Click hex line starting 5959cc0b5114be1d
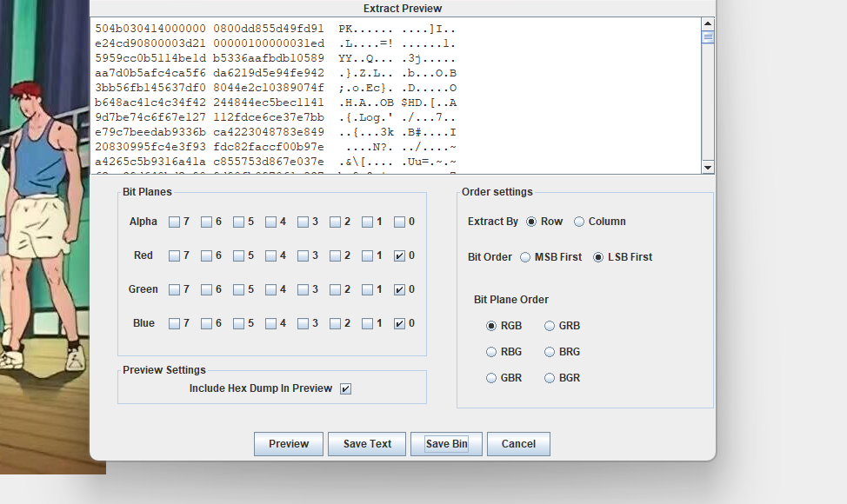 coord(276,58)
